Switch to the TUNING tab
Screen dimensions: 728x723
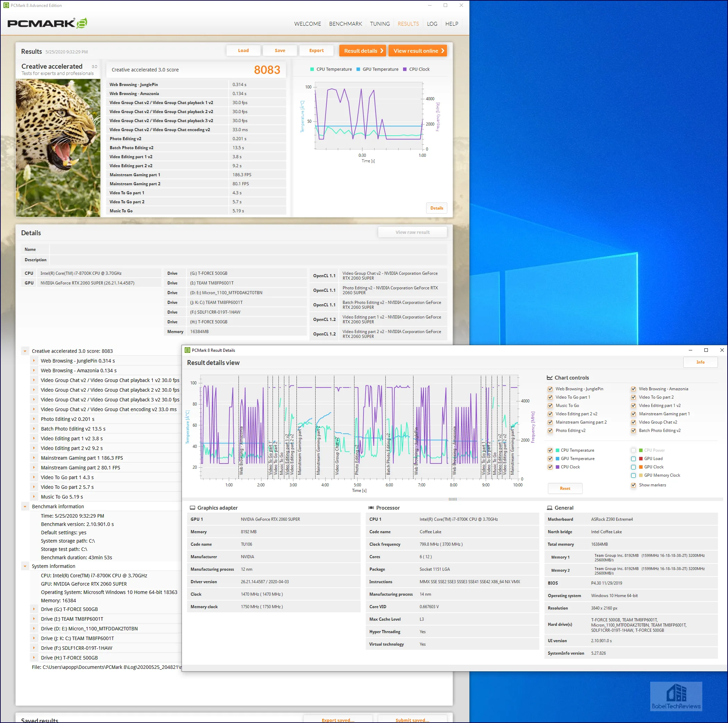coord(379,24)
